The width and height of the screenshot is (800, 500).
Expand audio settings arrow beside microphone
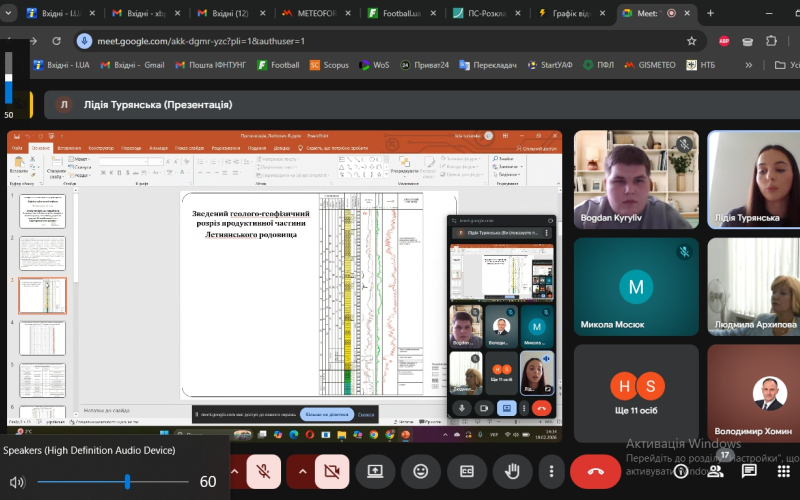[x=235, y=471]
